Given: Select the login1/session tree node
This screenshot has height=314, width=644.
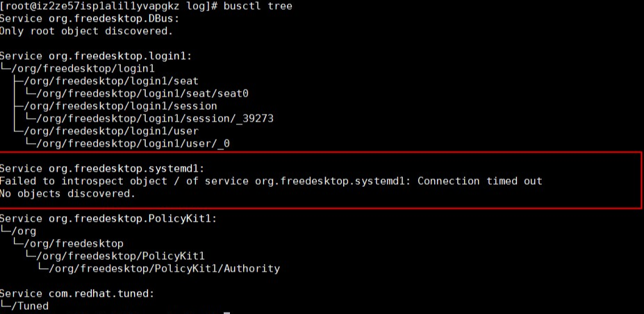Looking at the screenshot, I should [x=119, y=106].
